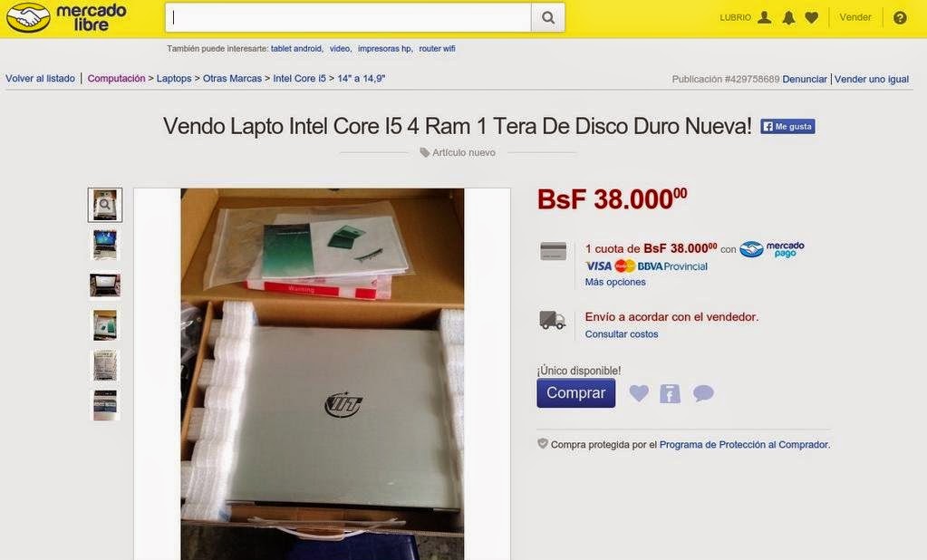Click the search magnifier button
This screenshot has height=560, width=927.
[548, 18]
